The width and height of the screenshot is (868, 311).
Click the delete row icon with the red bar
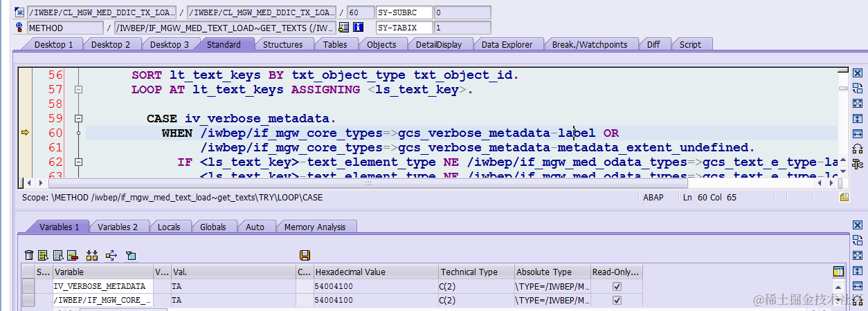pos(72,256)
